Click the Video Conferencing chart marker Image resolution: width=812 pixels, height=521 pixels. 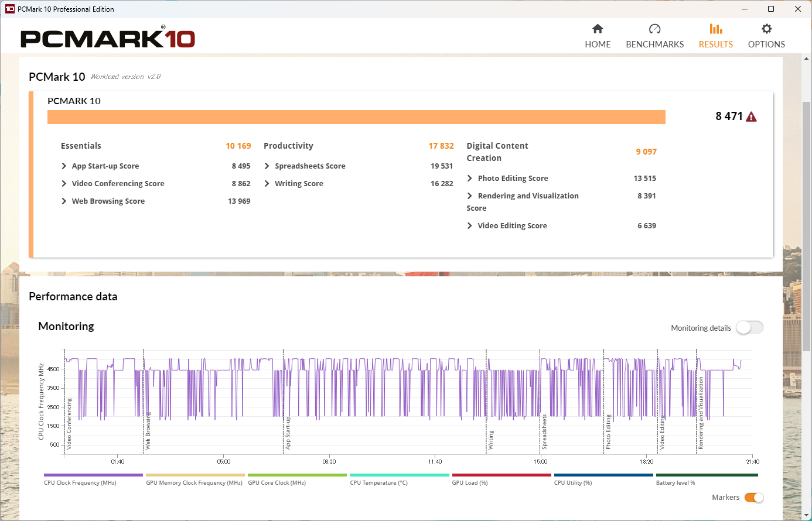pyautogui.click(x=69, y=424)
